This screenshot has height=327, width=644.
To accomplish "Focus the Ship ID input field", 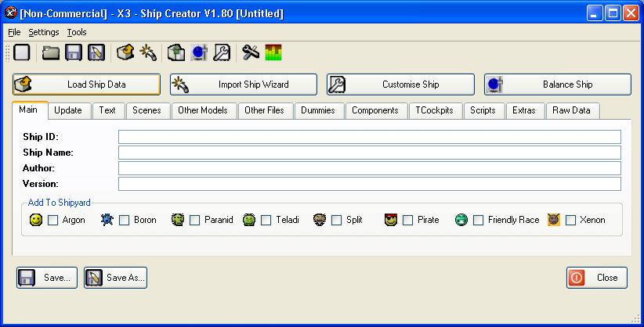I will coord(370,137).
